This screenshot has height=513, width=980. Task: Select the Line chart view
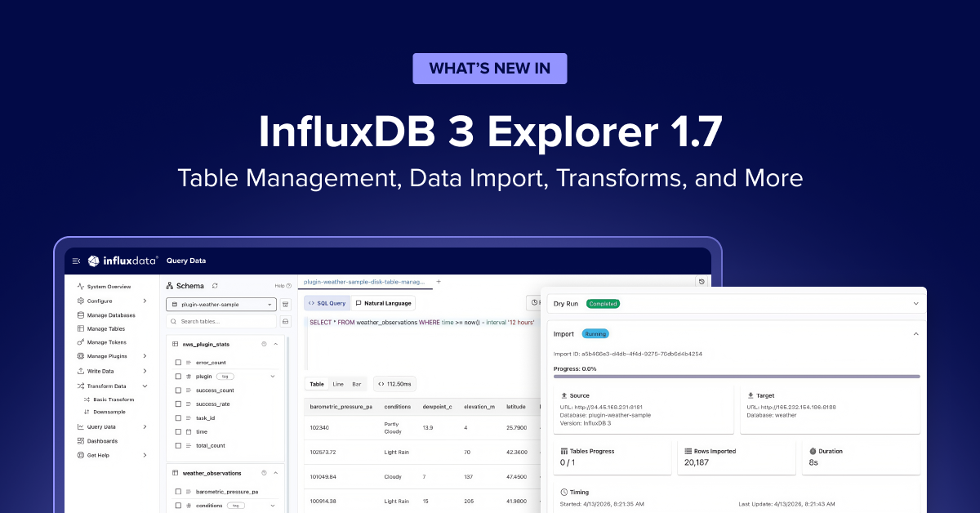338,383
